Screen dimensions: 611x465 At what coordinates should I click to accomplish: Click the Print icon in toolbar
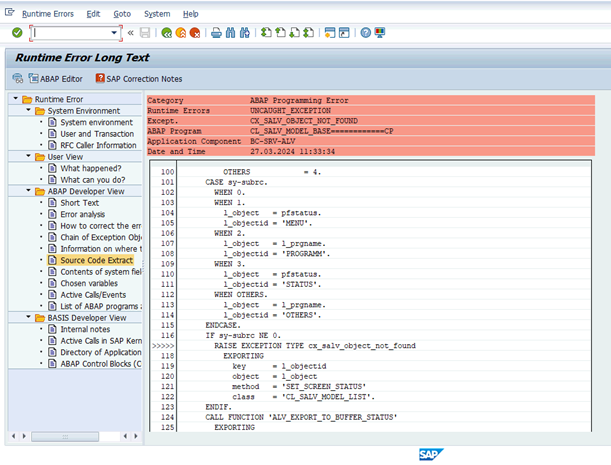pyautogui.click(x=216, y=33)
